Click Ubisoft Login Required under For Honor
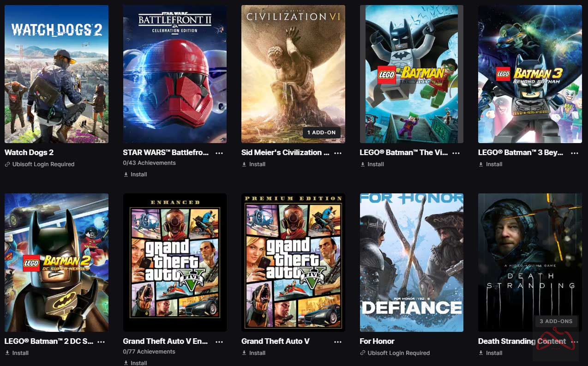This screenshot has width=588, height=366. coord(395,353)
